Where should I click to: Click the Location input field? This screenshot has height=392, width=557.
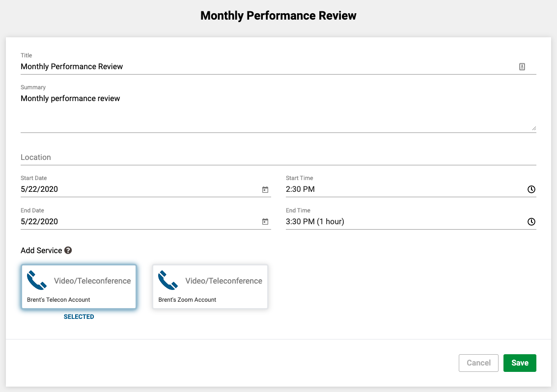pos(278,157)
